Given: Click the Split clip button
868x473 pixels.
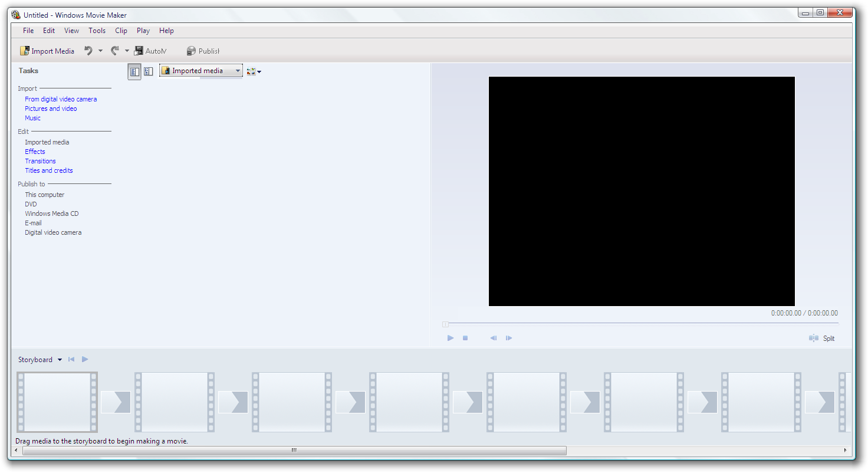Looking at the screenshot, I should 822,338.
